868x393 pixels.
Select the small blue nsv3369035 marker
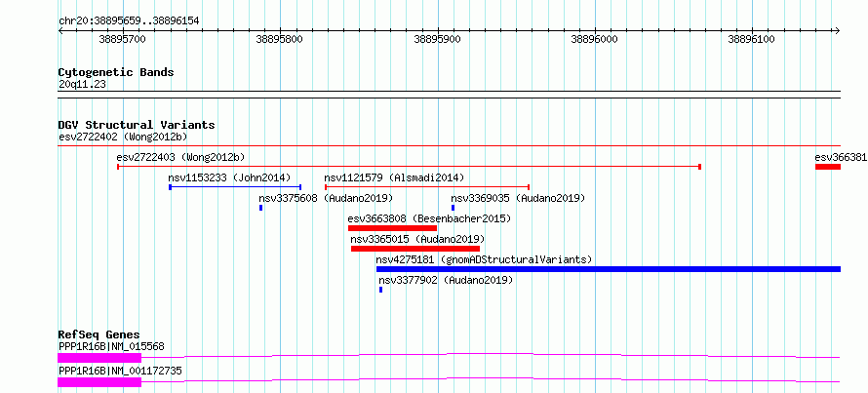click(x=453, y=208)
